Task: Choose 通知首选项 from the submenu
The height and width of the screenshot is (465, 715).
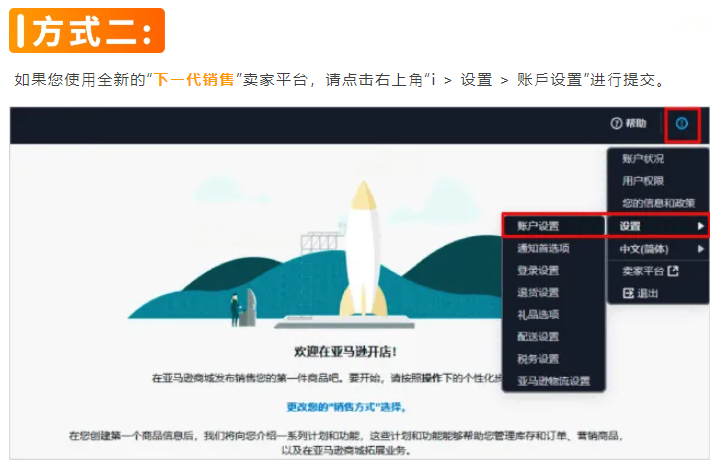Action: point(543,248)
